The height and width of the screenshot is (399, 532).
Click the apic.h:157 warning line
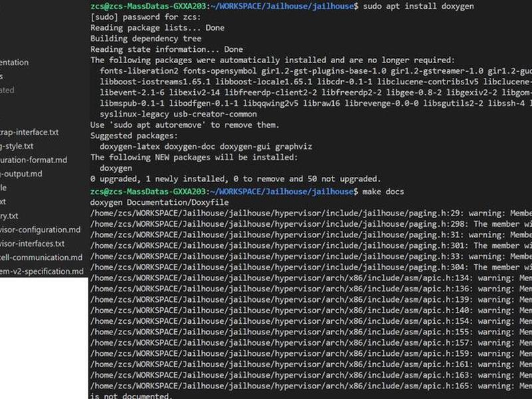tap(311, 343)
